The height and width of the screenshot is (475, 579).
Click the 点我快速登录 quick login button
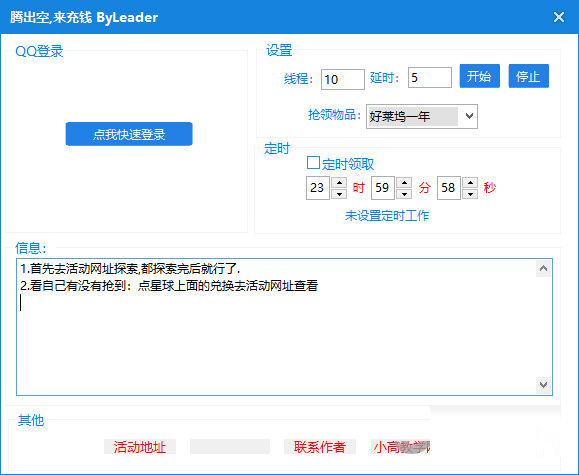tap(129, 134)
